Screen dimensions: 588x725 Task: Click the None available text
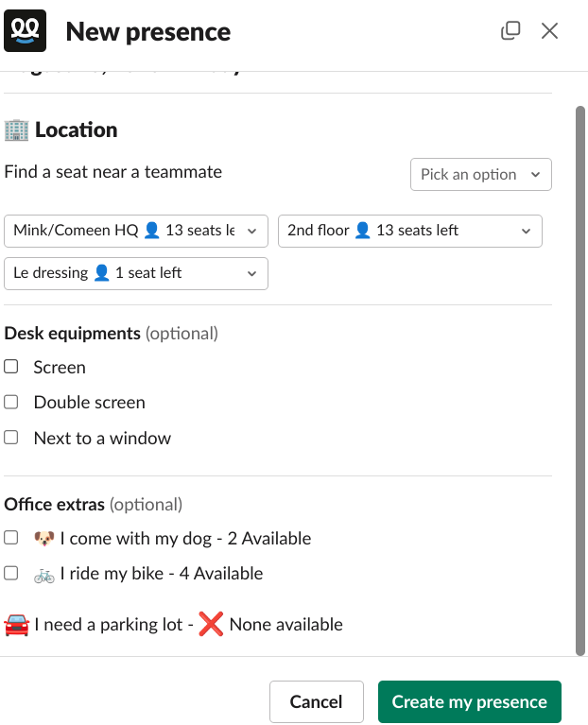pyautogui.click(x=286, y=625)
